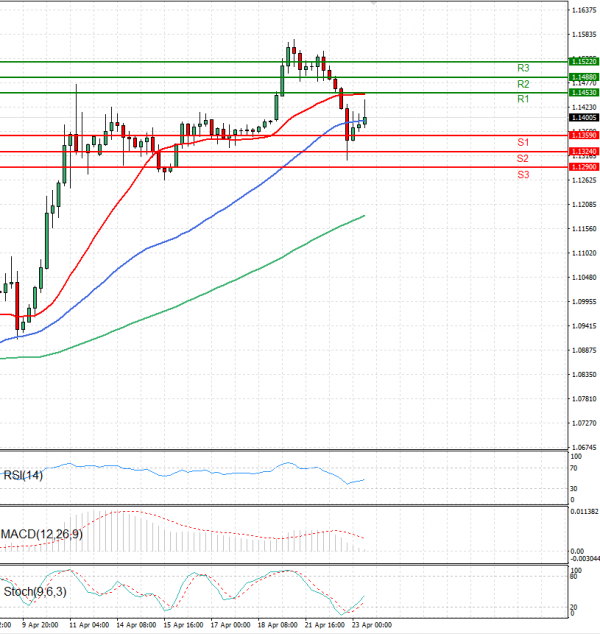Click the S2 support label
This screenshot has height=634, width=600.
click(523, 158)
